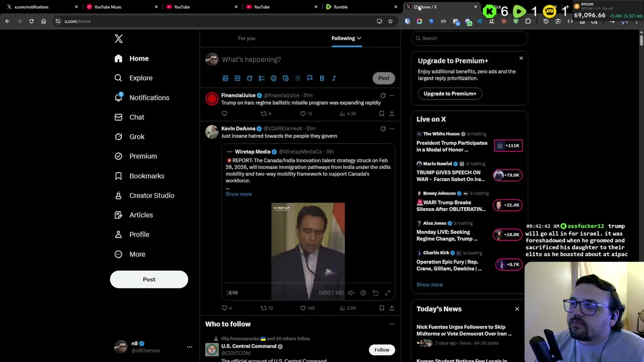Click the gray Post button in composer
644x362 pixels.
click(384, 78)
